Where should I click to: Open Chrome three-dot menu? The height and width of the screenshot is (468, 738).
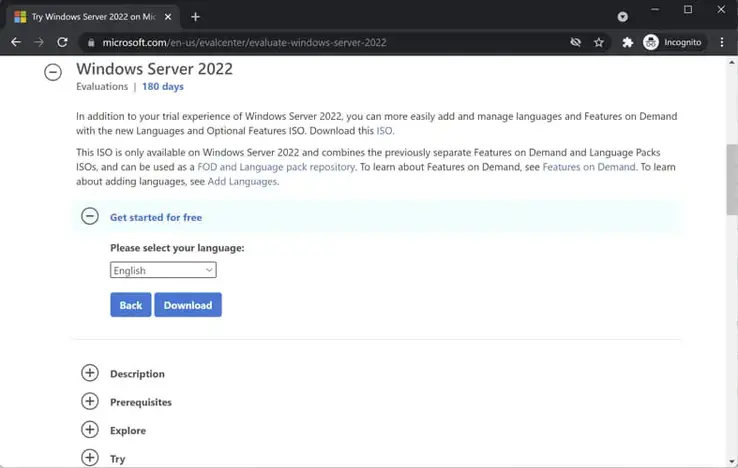tap(722, 42)
